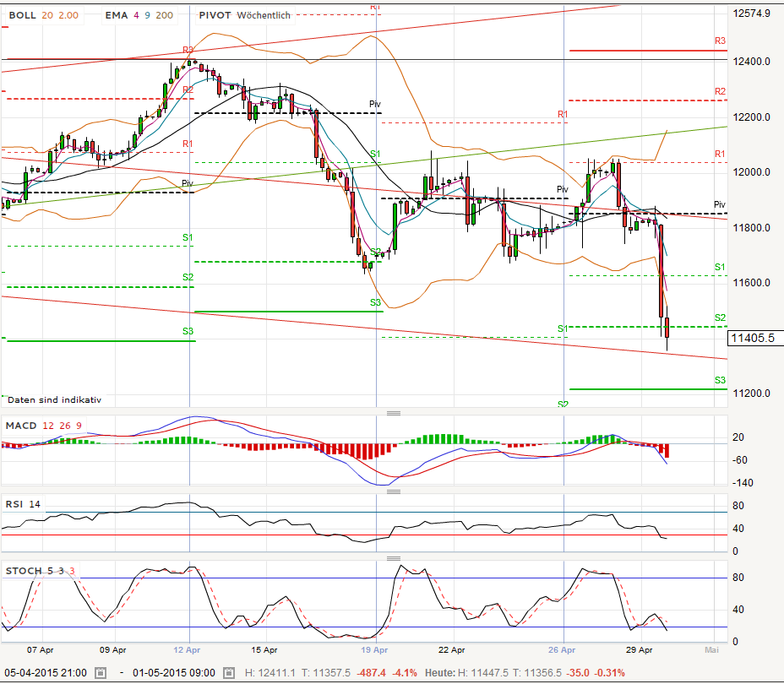Click the 07 Apr date axis label
Screen dimensions: 784x684
[x=40, y=650]
